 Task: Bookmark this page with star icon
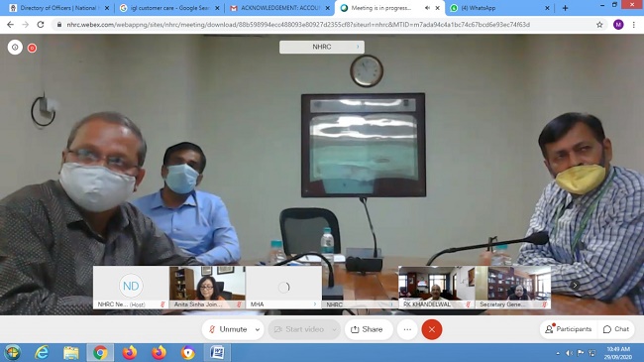point(599,25)
